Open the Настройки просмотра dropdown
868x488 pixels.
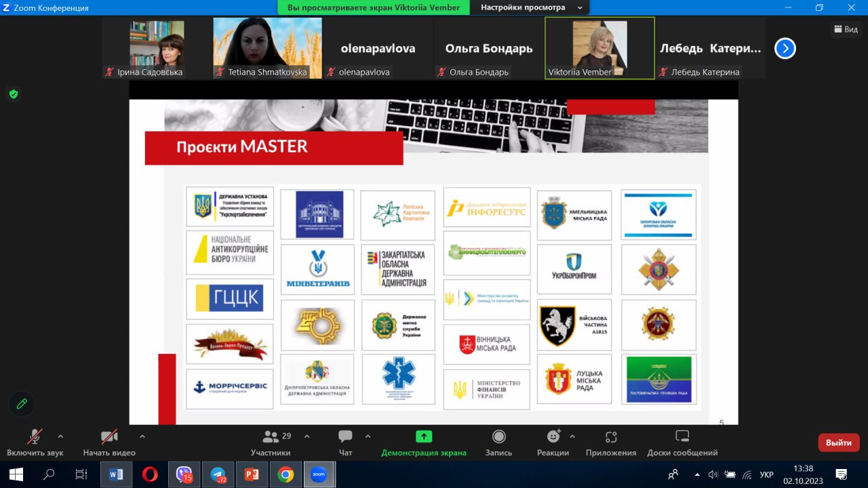[531, 7]
